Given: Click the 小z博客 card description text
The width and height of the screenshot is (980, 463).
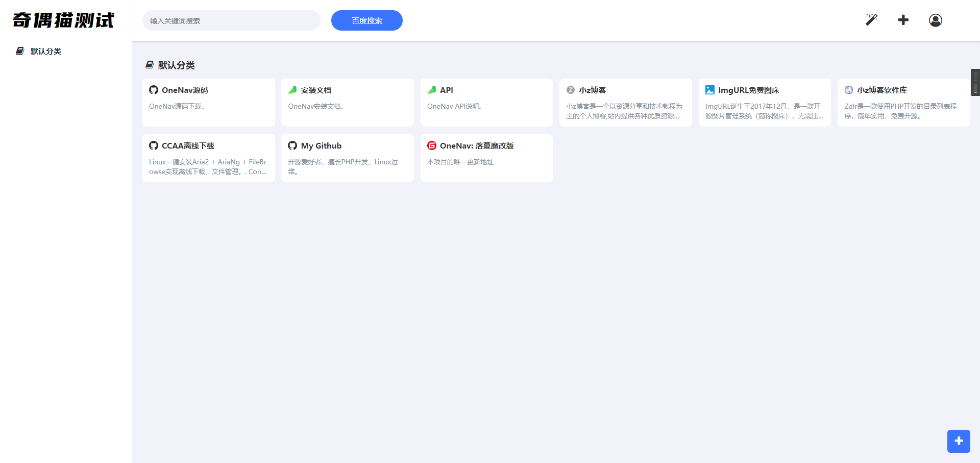Looking at the screenshot, I should pyautogui.click(x=624, y=111).
